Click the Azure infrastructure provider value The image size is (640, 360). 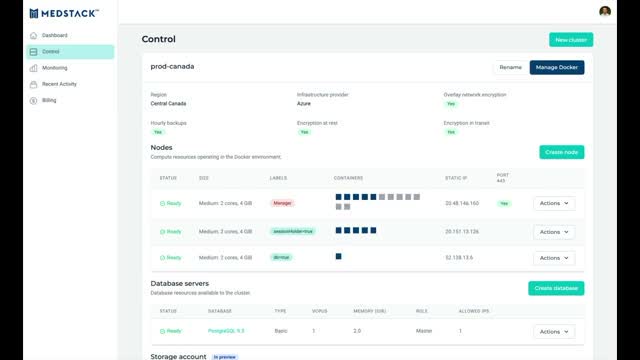(304, 104)
